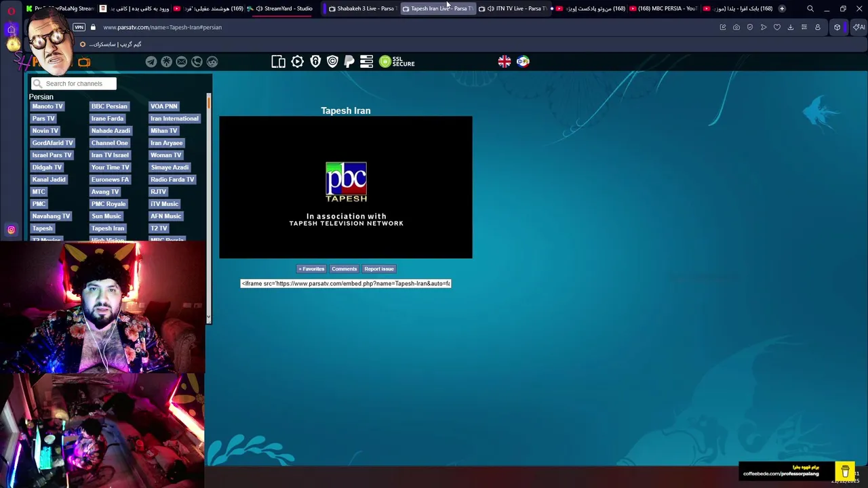Click the PayPal icon in the header
868x488 pixels.
pos(349,62)
